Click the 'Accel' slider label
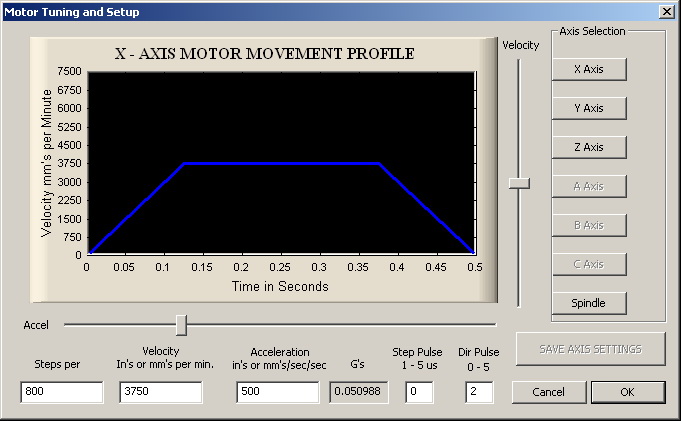Image resolution: width=681 pixels, height=421 pixels. pos(36,325)
